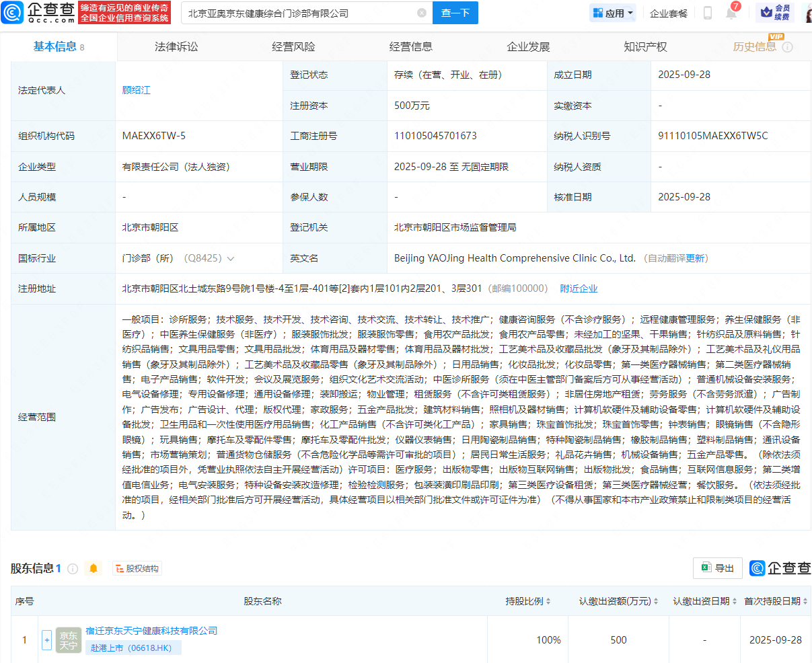Open legal representative 顾绍江 link
This screenshot has width=812, height=663.
tap(137, 90)
